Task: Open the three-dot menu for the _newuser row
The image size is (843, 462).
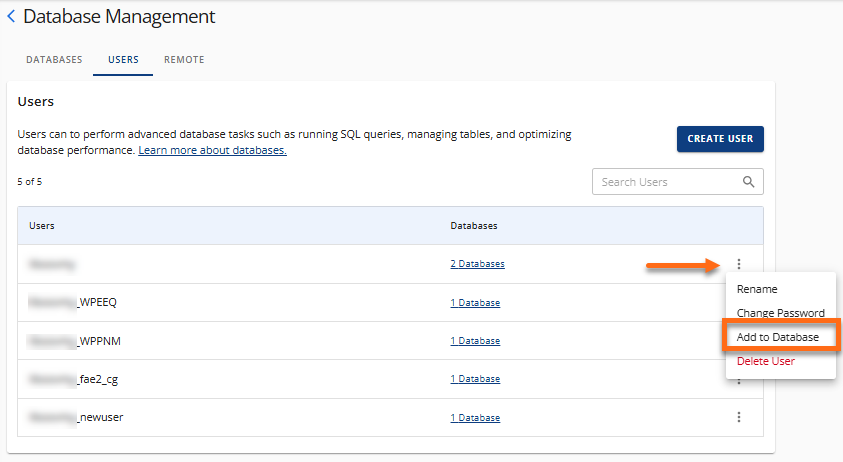Action: pos(739,417)
